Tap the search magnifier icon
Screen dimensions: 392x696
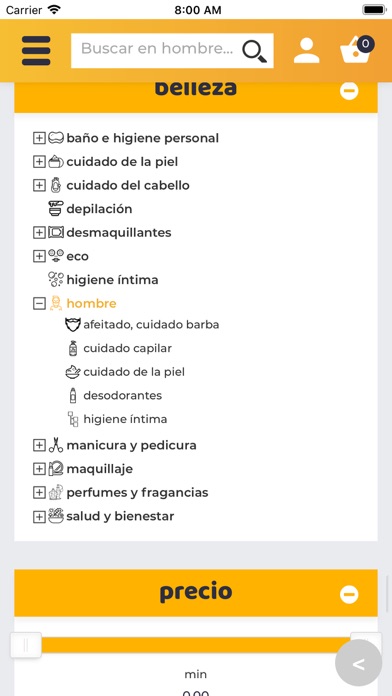[x=254, y=51]
